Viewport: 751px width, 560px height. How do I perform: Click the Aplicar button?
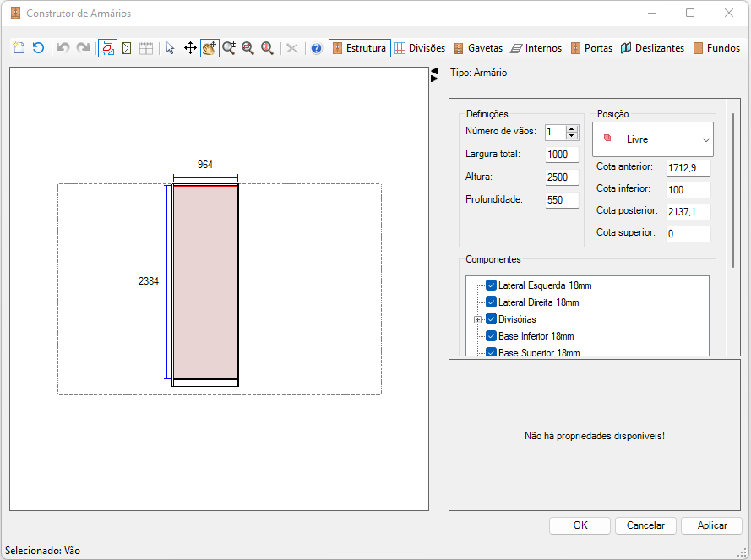pyautogui.click(x=712, y=525)
